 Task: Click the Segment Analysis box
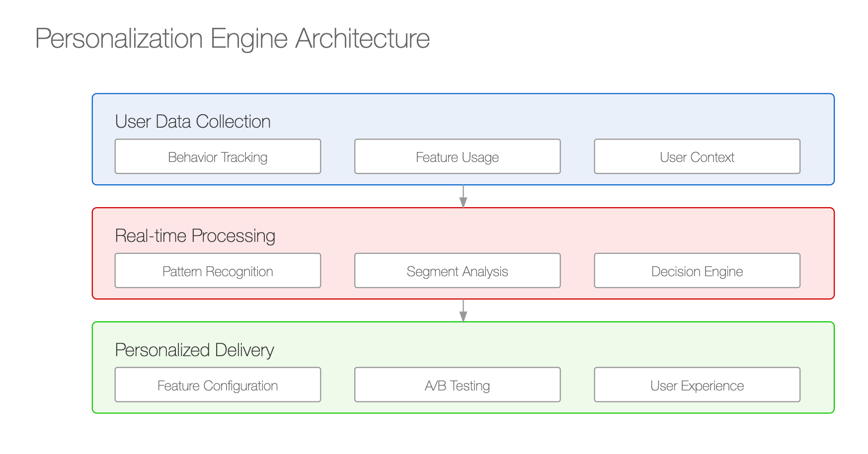tap(457, 271)
